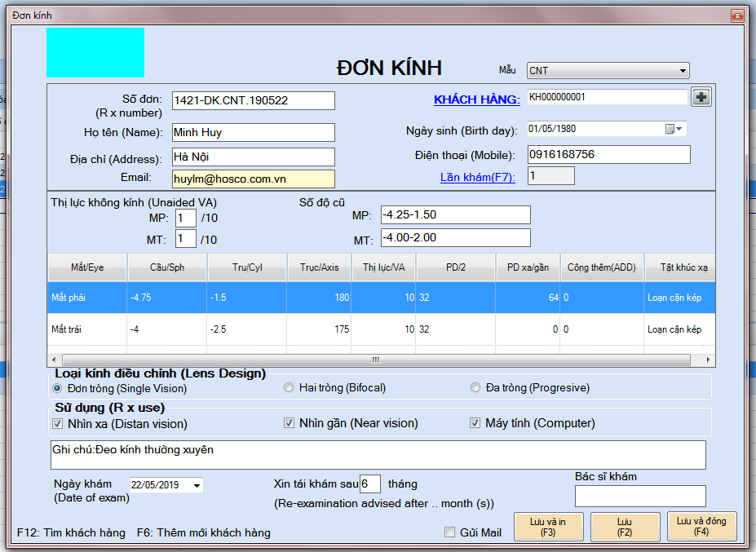This screenshot has width=756, height=552.
Task: Click Số độ cũ MT field
Action: (456, 237)
